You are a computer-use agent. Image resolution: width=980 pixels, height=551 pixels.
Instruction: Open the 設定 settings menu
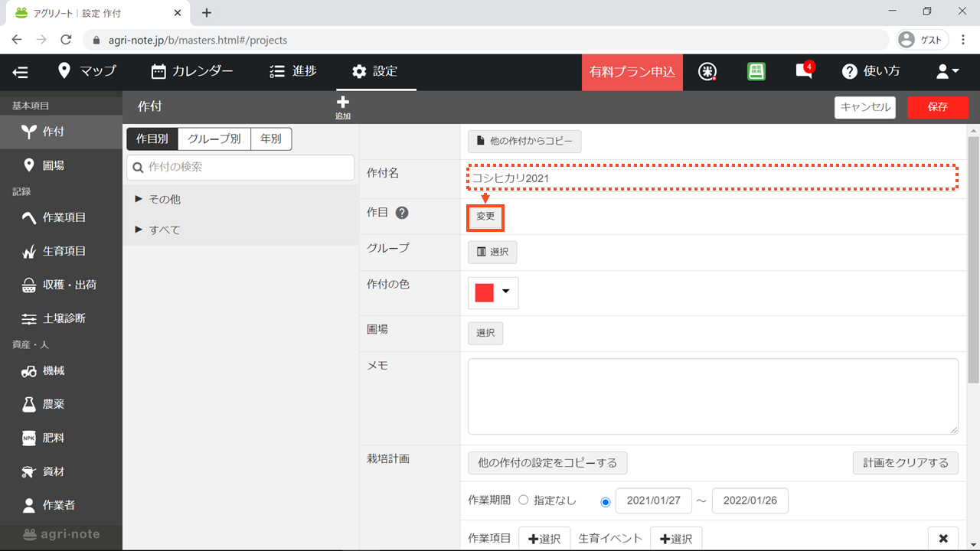375,71
